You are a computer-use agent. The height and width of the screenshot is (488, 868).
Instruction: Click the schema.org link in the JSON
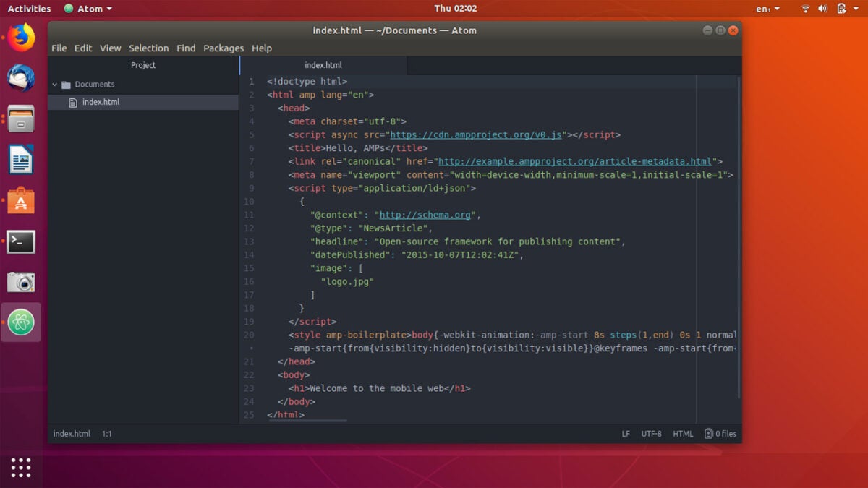[425, 214]
